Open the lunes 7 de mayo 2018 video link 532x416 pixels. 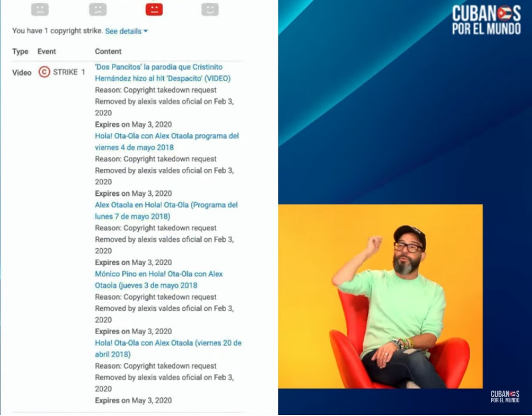tap(166, 210)
